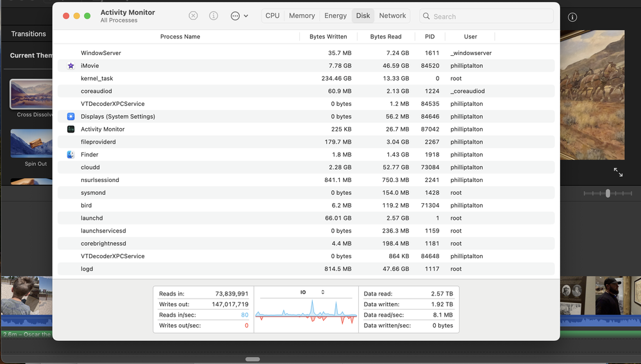
Task: Click the disk IO activity graph
Action: click(x=306, y=313)
